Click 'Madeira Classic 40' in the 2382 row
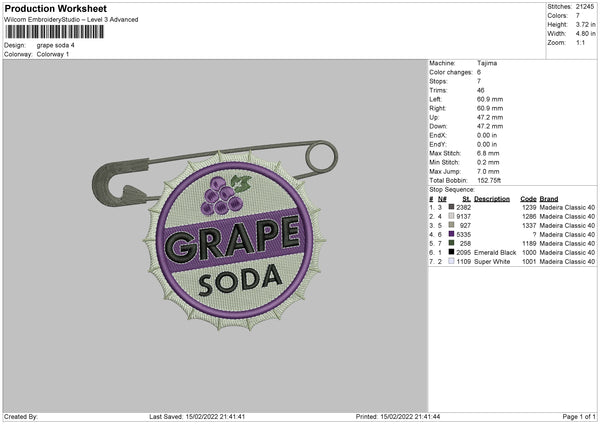The height and width of the screenshot is (424, 600). click(x=567, y=207)
